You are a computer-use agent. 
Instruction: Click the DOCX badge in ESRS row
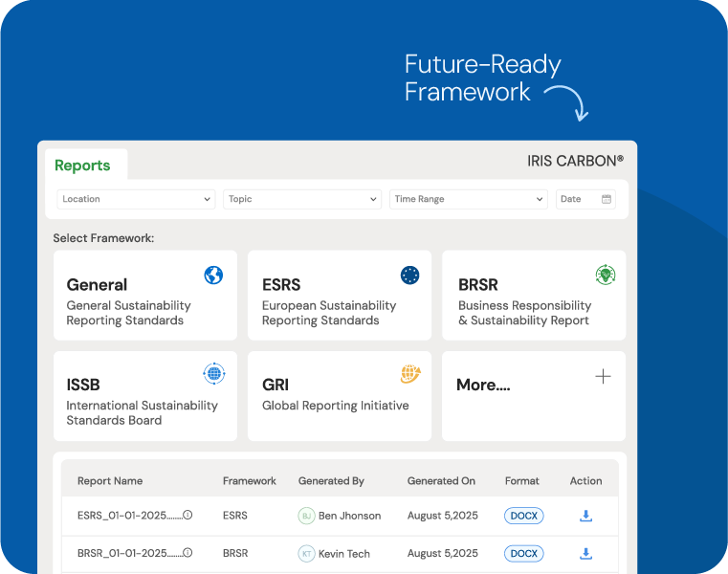coord(523,516)
